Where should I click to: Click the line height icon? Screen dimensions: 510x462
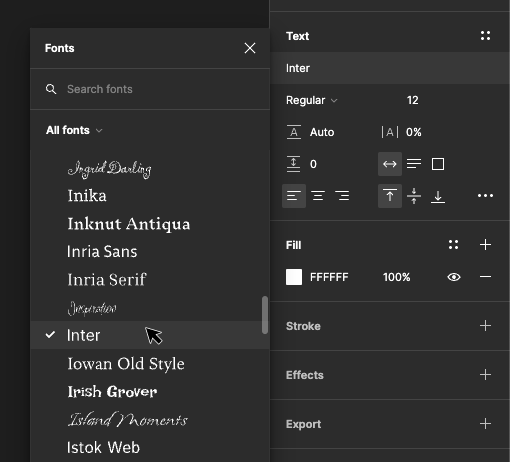pyautogui.click(x=294, y=132)
